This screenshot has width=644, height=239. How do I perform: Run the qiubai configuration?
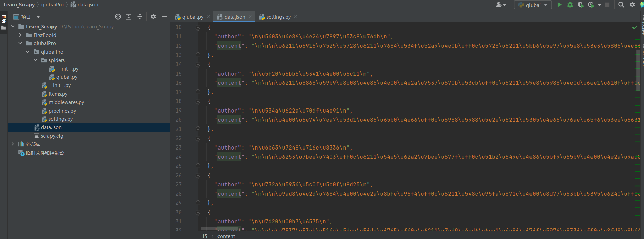coord(559,5)
